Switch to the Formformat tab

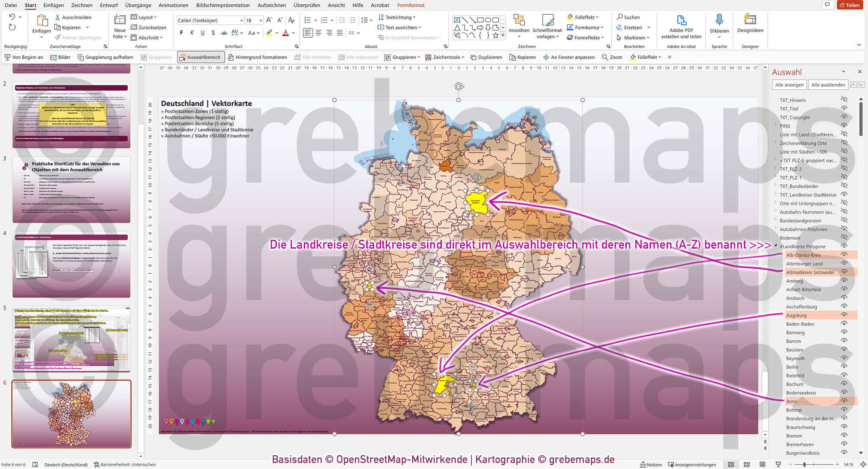[411, 5]
